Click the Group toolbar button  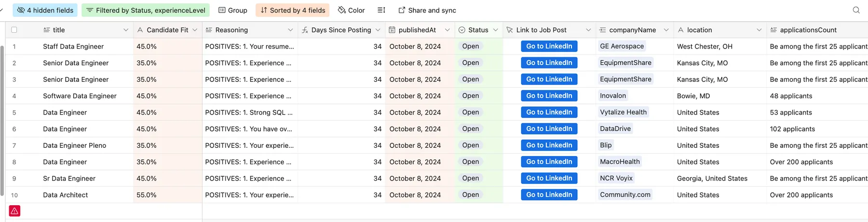pyautogui.click(x=233, y=10)
